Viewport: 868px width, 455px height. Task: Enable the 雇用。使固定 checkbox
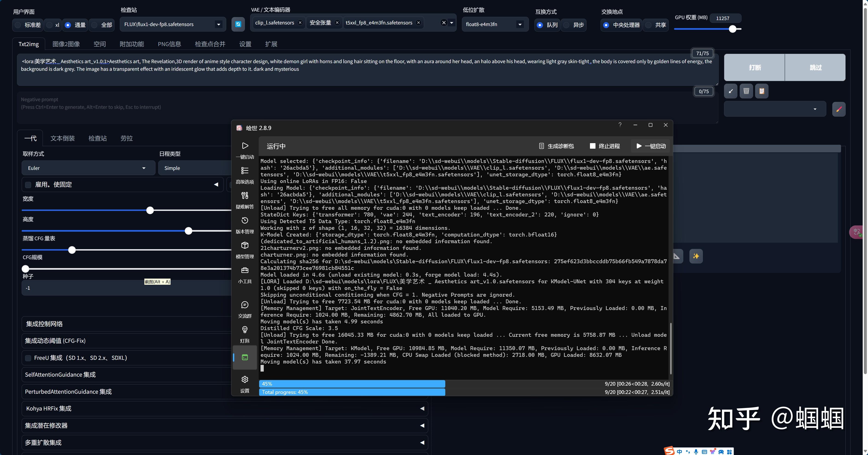(x=28, y=185)
